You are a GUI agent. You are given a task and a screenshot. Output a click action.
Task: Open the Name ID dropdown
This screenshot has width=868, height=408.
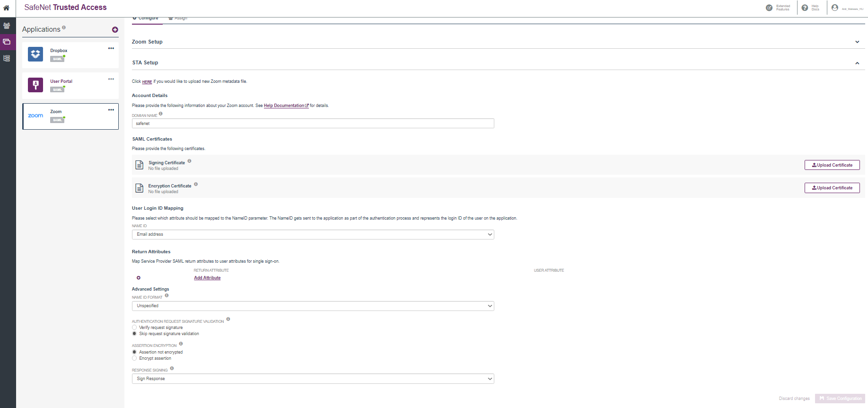tap(313, 234)
